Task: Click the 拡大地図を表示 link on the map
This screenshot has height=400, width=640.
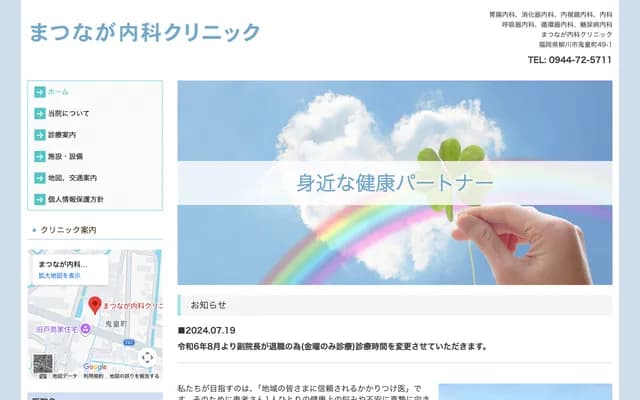Action: tap(60, 276)
